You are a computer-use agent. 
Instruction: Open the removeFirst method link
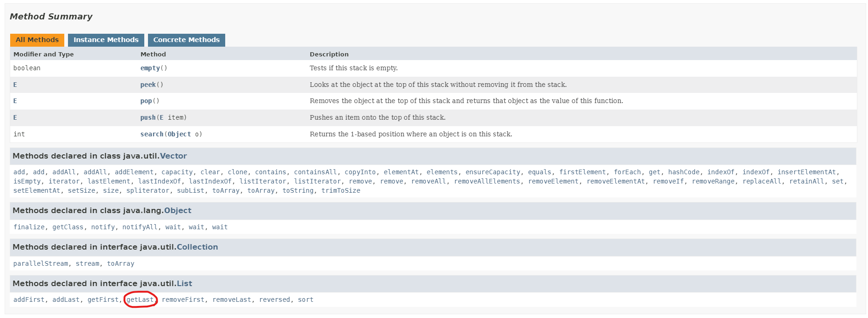(183, 300)
